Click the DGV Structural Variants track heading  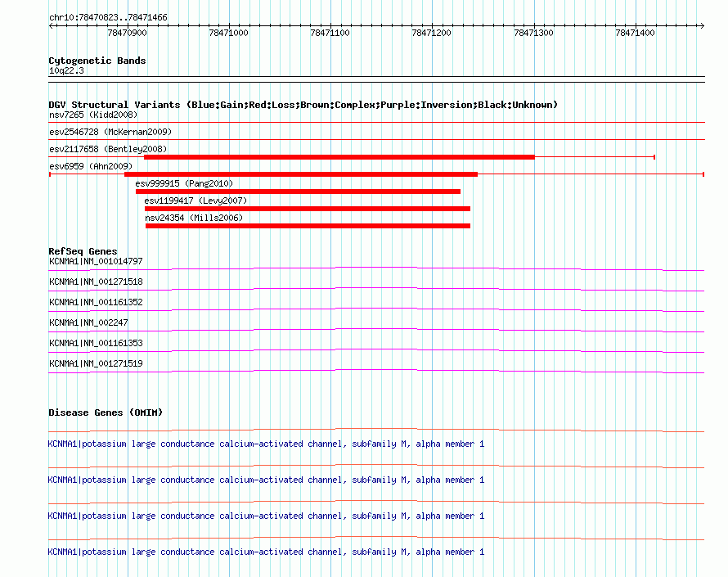pos(303,105)
